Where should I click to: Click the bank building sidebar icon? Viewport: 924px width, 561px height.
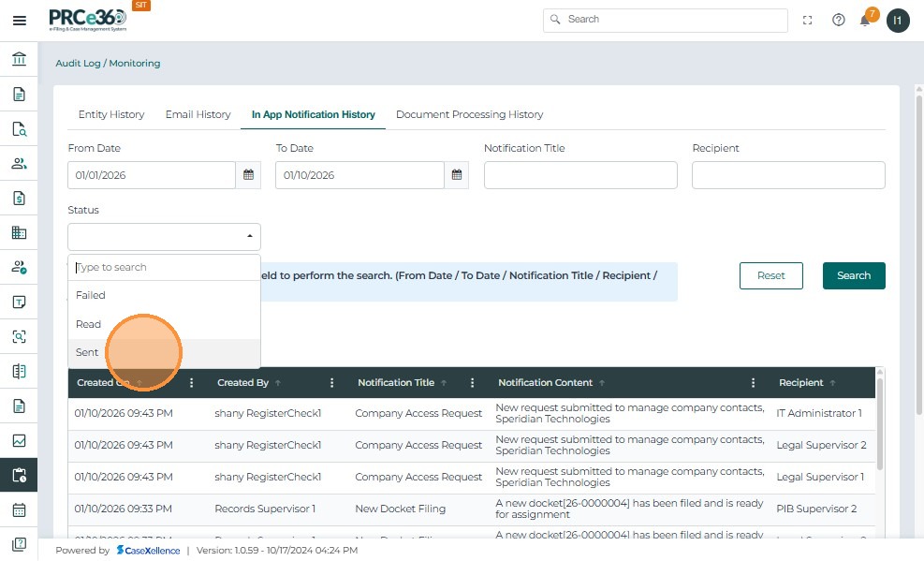(19, 60)
